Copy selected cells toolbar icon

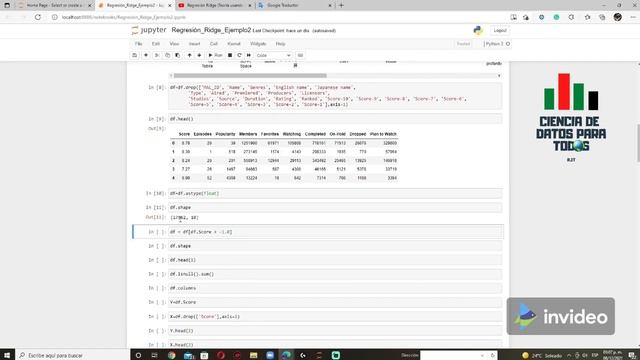point(167,55)
